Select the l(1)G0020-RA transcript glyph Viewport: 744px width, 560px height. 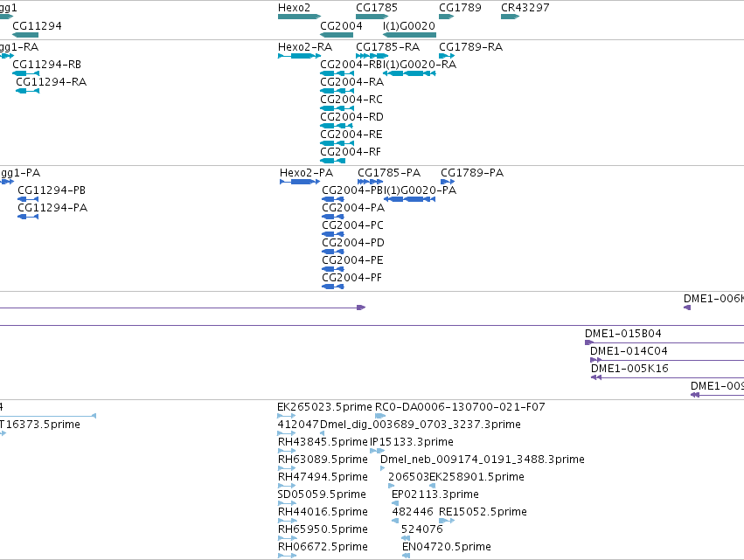(409, 73)
